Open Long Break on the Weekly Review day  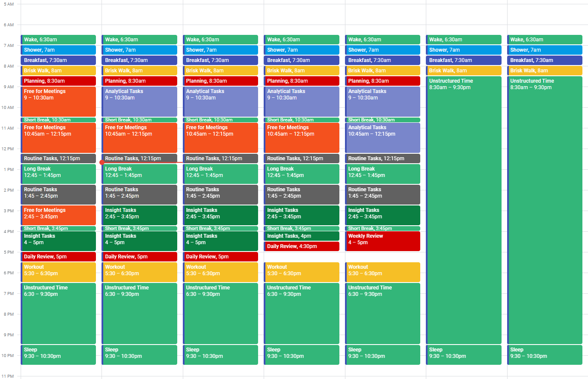(x=383, y=174)
